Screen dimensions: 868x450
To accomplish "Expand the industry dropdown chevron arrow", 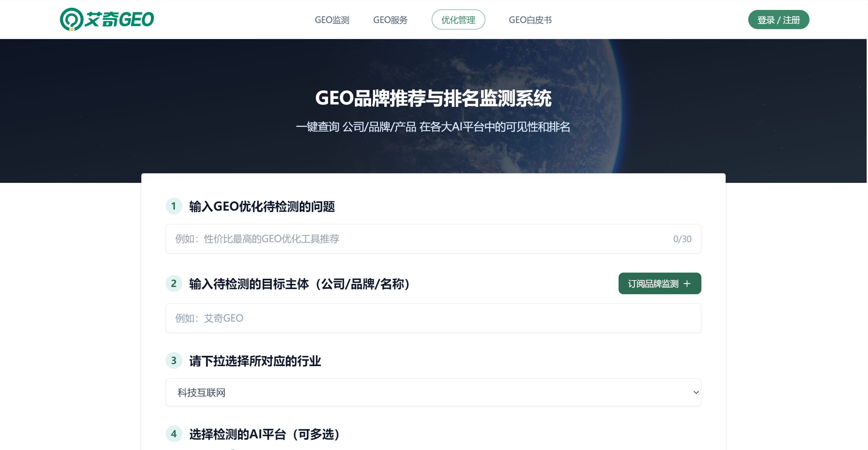I will 696,392.
